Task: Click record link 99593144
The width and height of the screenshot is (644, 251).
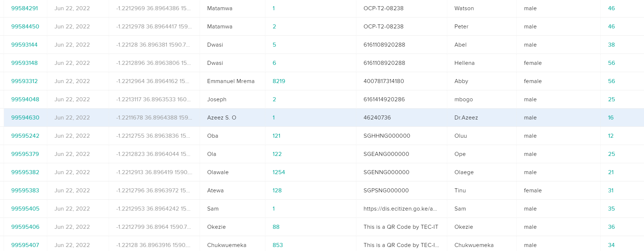Action: 24,45
